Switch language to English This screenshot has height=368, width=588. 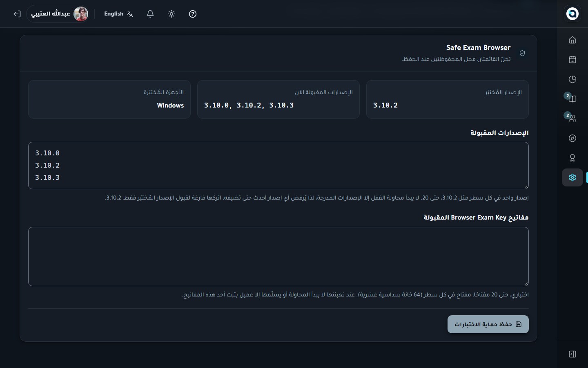point(119,14)
